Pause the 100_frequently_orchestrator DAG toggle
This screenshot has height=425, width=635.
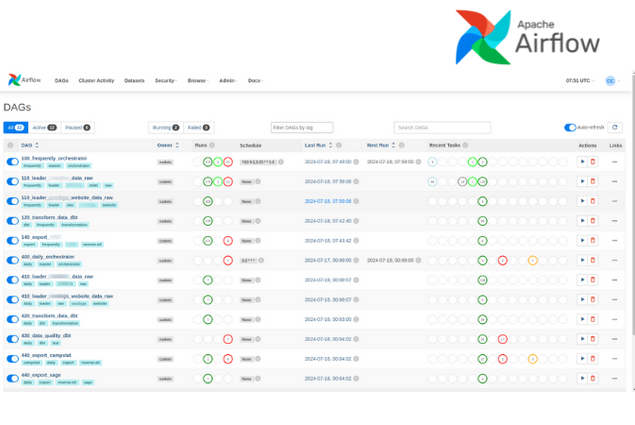(x=13, y=160)
